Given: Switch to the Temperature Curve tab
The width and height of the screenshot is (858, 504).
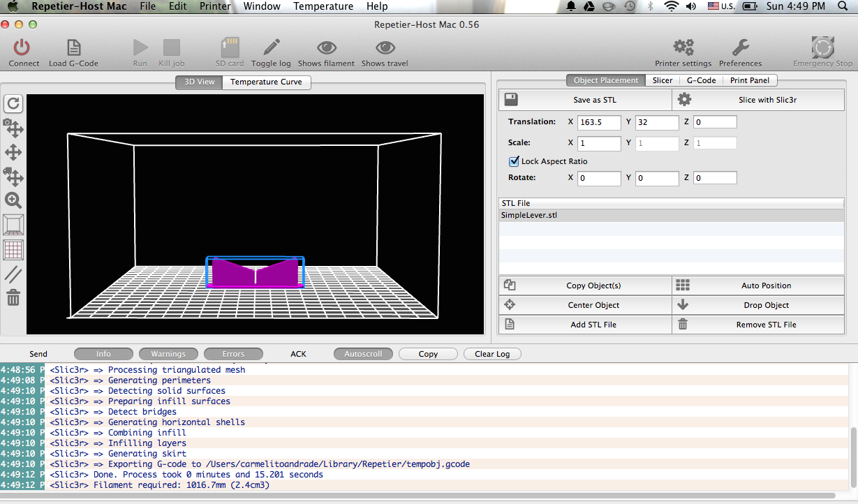Looking at the screenshot, I should coord(266,82).
